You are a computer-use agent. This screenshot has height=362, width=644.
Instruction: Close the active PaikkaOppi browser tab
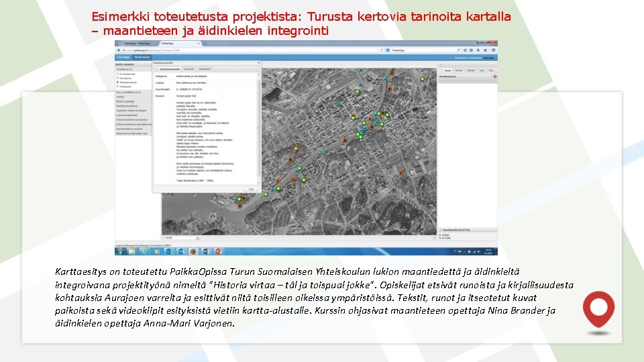[x=199, y=43]
